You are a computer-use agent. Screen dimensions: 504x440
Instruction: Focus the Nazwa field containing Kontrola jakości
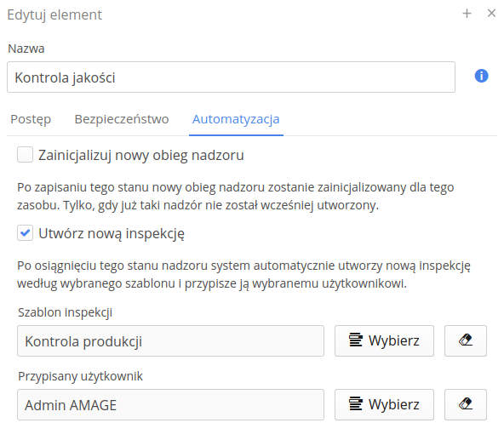click(x=231, y=77)
